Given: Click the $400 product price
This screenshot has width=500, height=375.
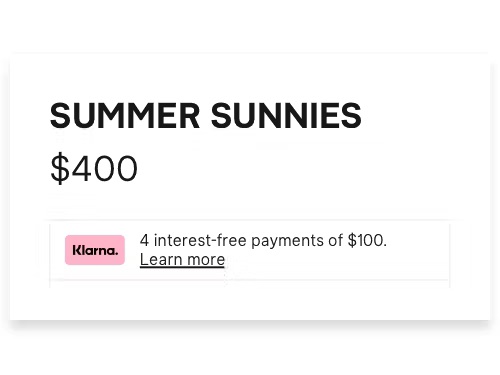Looking at the screenshot, I should [94, 168].
